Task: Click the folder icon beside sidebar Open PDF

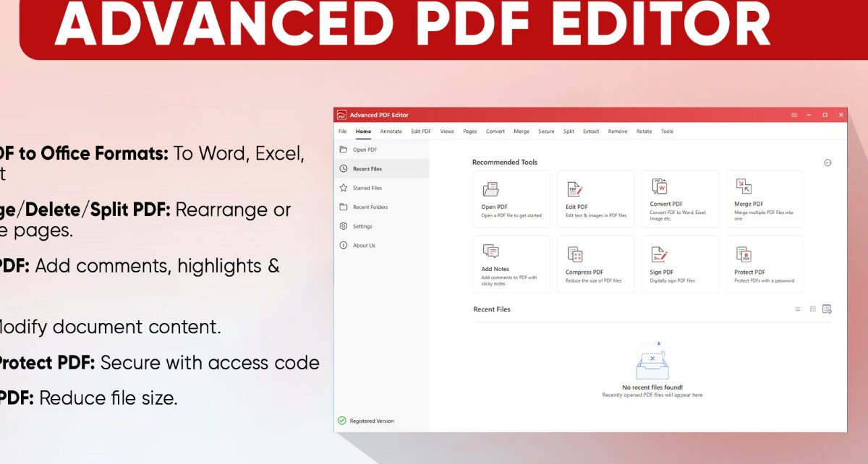Action: tap(344, 150)
